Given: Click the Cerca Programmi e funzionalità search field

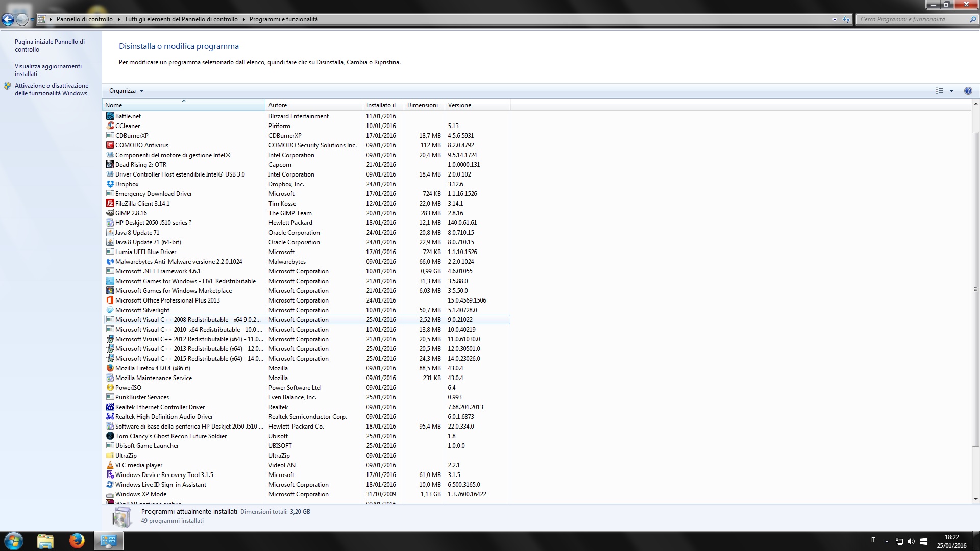Looking at the screenshot, I should pyautogui.click(x=909, y=19).
